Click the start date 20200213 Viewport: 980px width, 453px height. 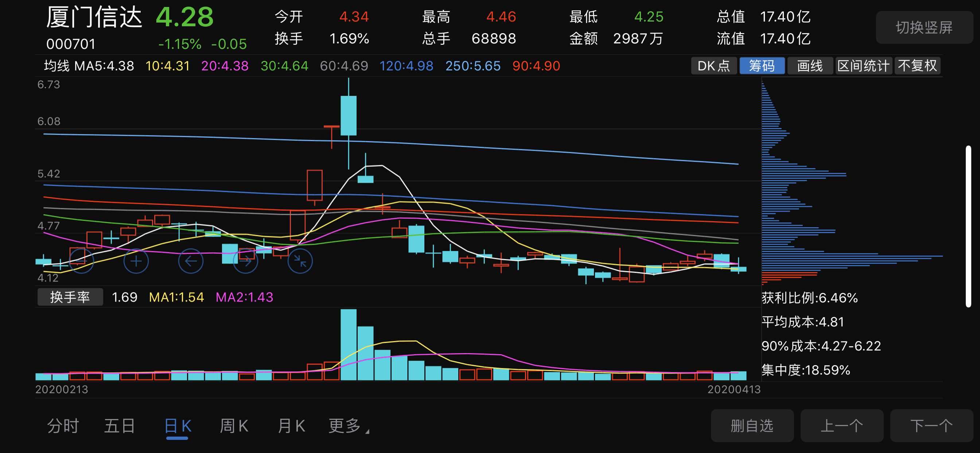pos(62,389)
